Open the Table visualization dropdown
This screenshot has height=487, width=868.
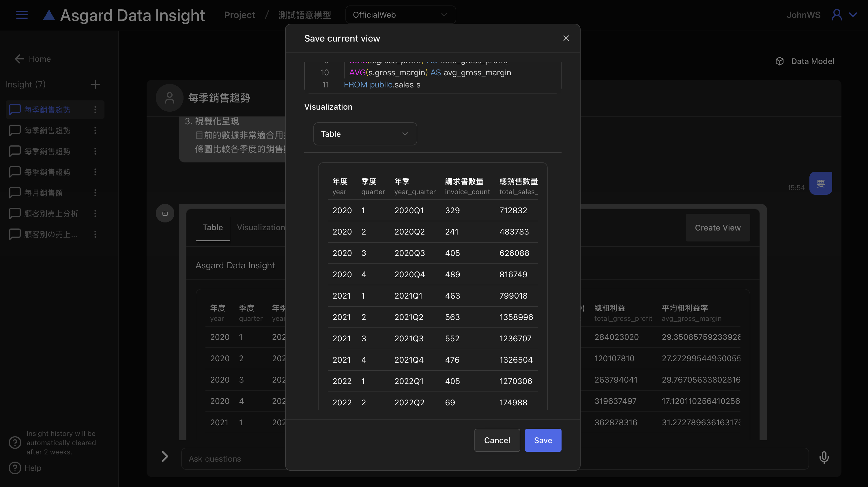[x=365, y=134]
